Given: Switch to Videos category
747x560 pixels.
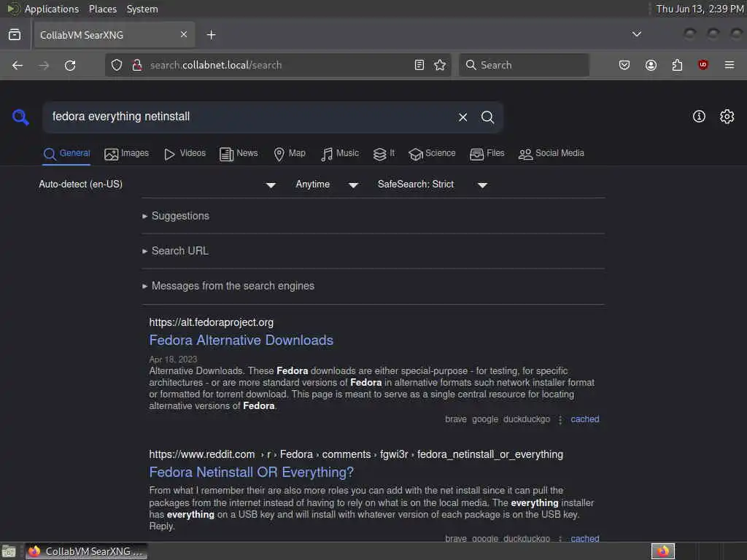Looking at the screenshot, I should pos(185,153).
